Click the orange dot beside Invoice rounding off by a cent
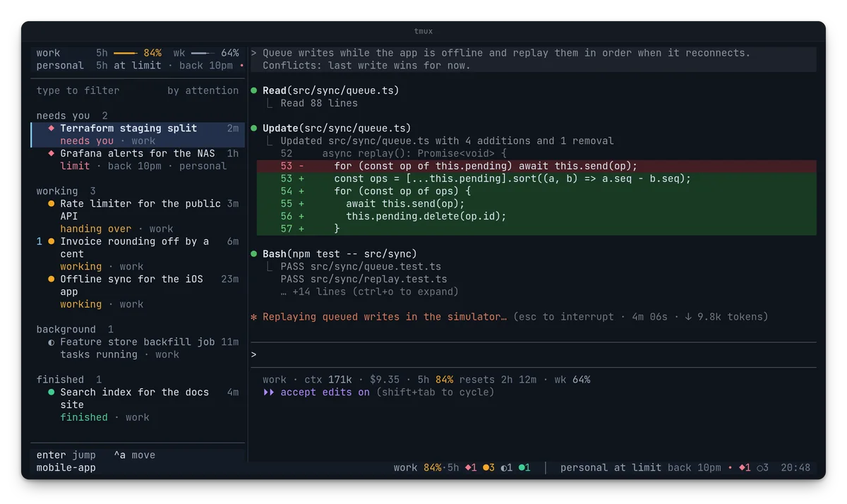 coord(52,241)
